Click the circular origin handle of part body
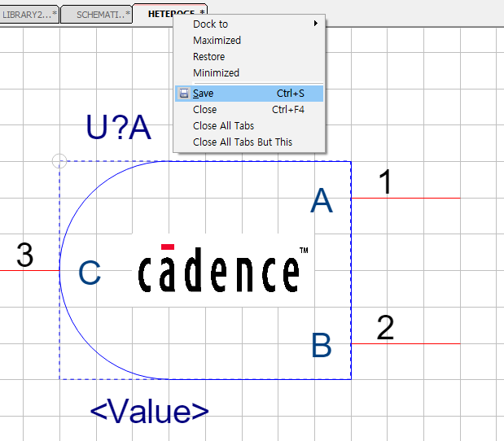Screen dimensions: 504x441 coord(59,161)
